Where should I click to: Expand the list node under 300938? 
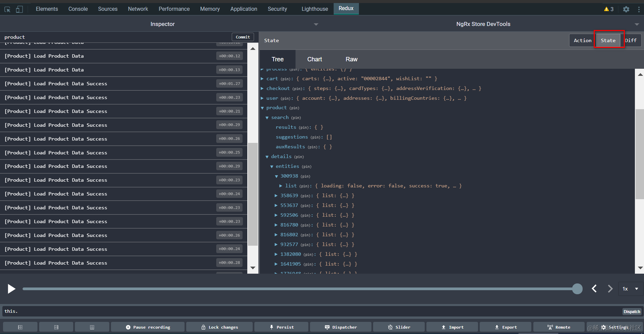(x=281, y=186)
